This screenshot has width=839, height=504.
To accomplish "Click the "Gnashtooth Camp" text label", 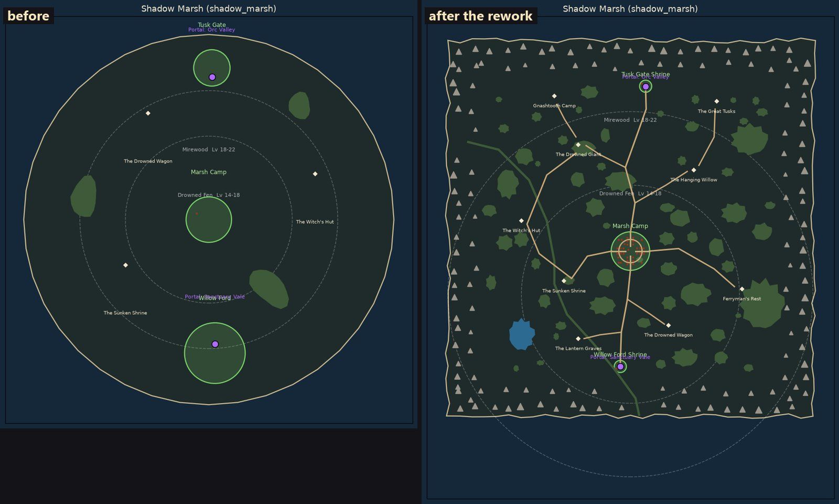I will (x=554, y=106).
